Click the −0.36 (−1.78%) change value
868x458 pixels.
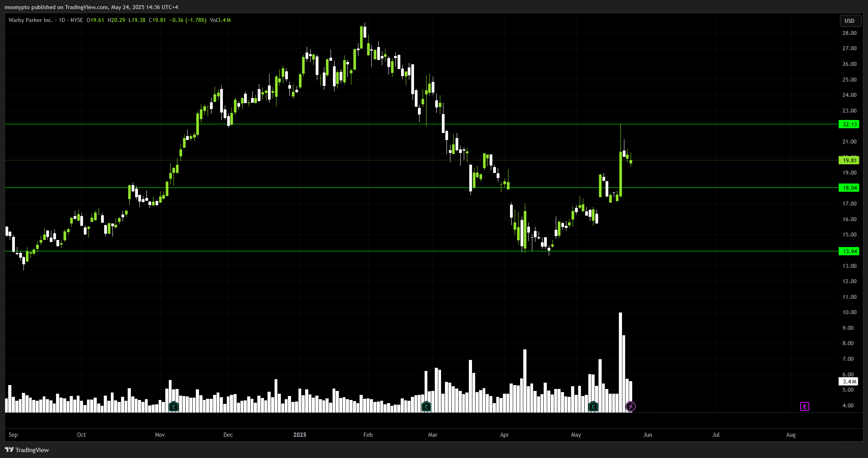(188, 20)
